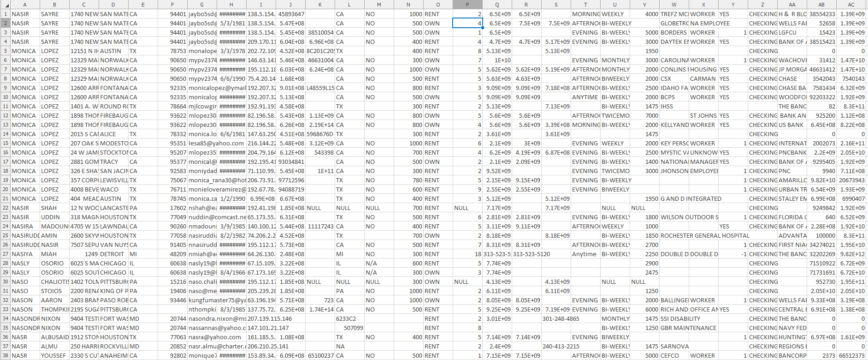868x360 pixels.
Task: Select row 22 header
Action: click(5, 208)
